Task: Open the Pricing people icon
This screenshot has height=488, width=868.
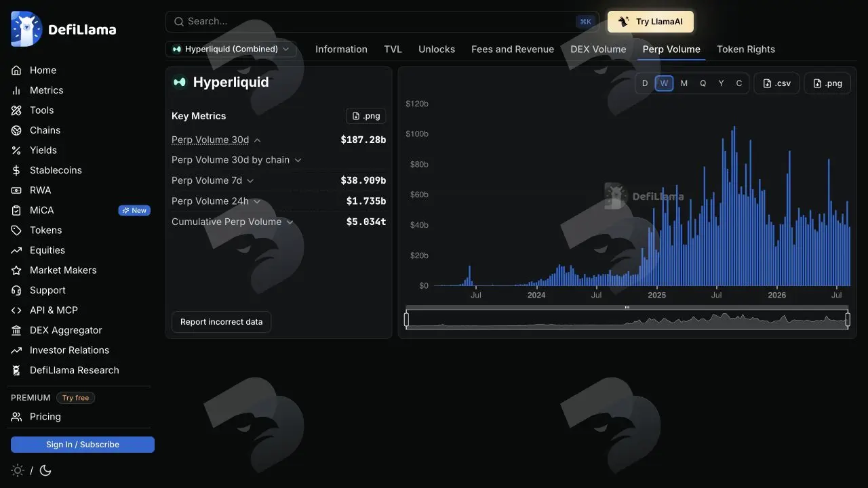Action: (x=17, y=416)
